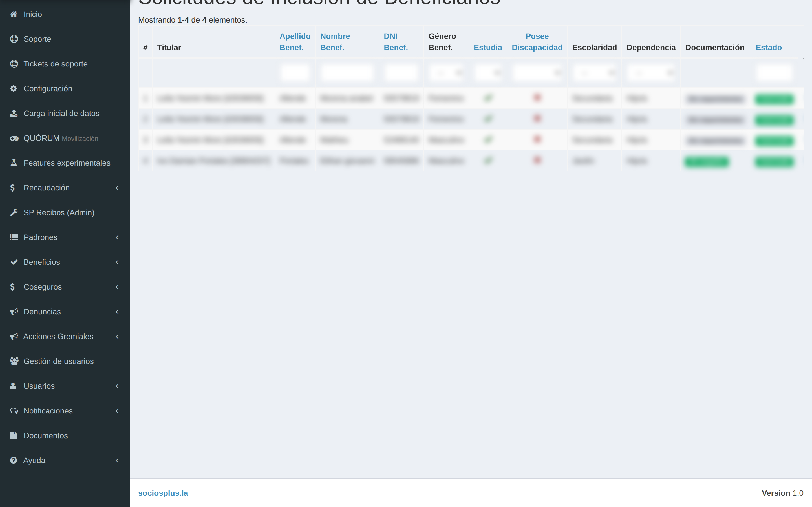
Task: Expand the Beneficios submenu chevron
Action: pos(117,262)
